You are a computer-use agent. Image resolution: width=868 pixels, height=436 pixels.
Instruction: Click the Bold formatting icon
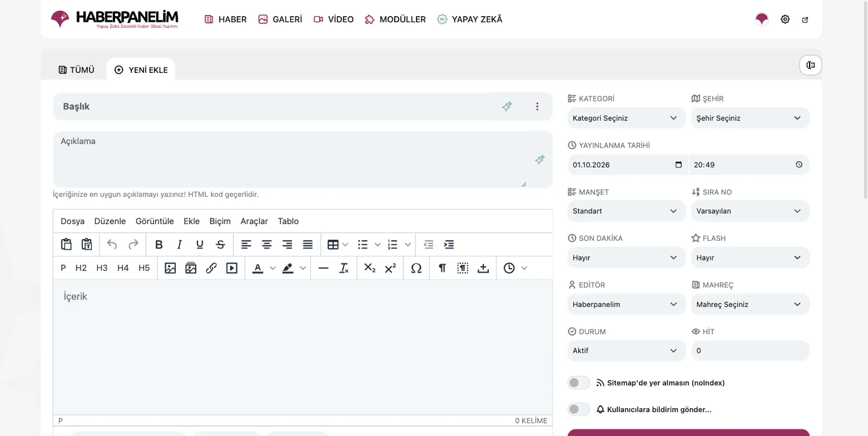coord(159,244)
